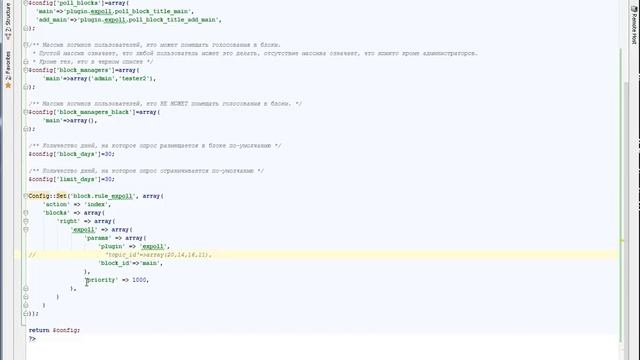The image size is (640, 360).
Task: Place cursor on 'priority' => 1000 line
Action: [117, 280]
